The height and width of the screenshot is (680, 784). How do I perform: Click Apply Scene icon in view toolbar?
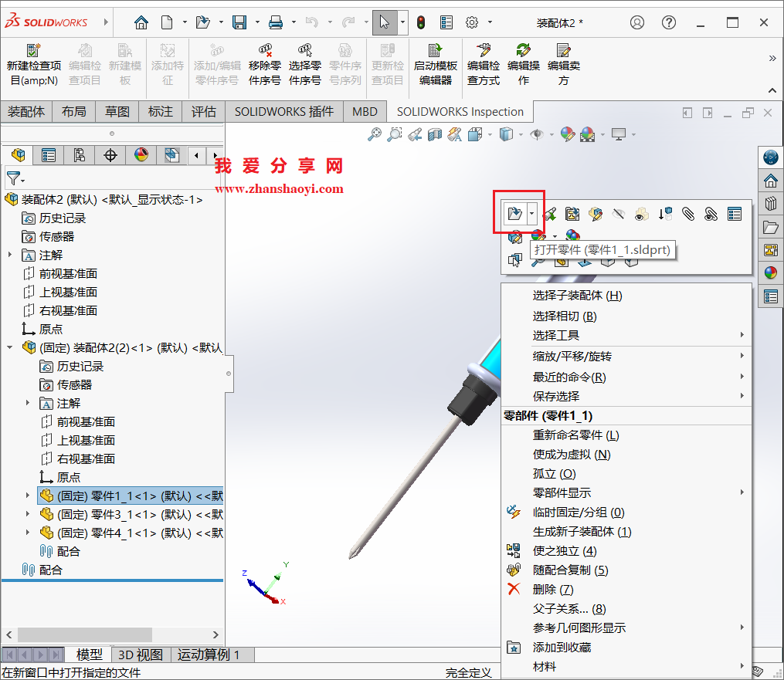[587, 134]
